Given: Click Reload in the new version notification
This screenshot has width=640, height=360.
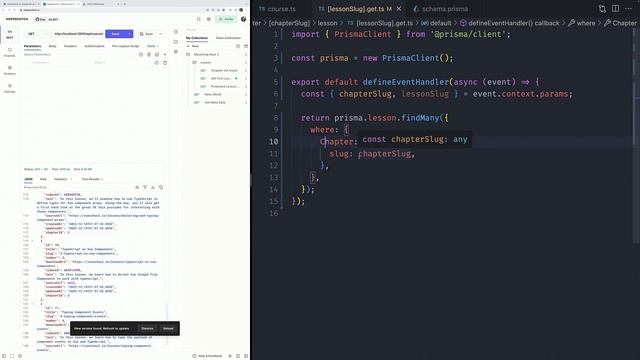Looking at the screenshot, I should (x=168, y=329).
